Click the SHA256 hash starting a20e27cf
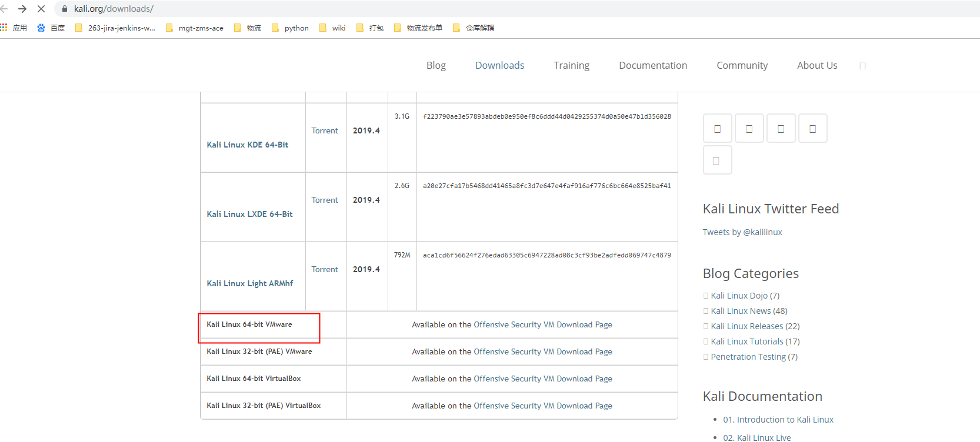 (547, 186)
